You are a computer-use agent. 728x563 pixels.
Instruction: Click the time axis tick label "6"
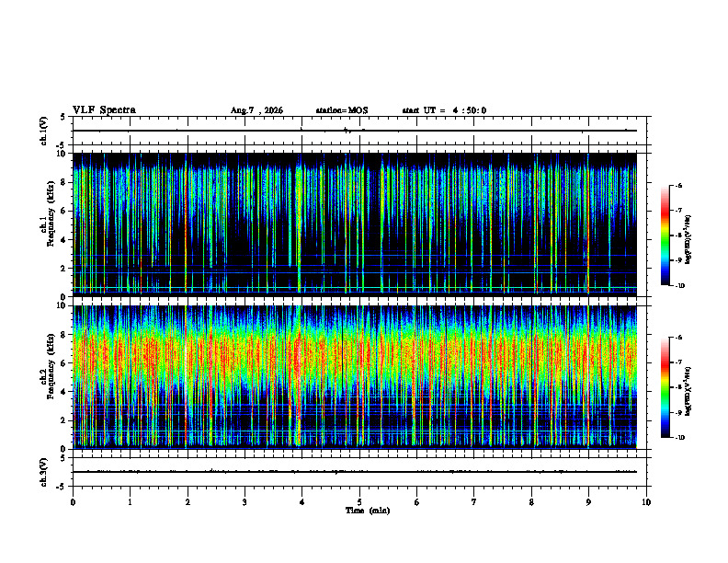point(417,502)
